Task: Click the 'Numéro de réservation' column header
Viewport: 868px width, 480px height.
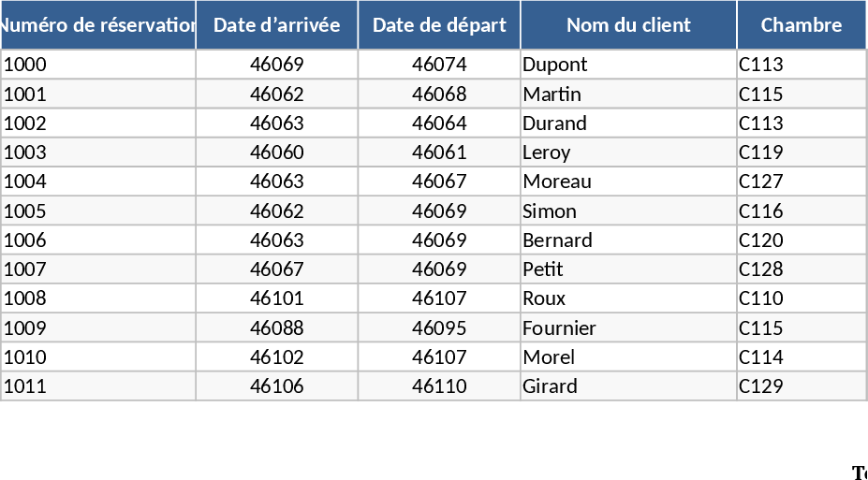Action: (x=97, y=25)
